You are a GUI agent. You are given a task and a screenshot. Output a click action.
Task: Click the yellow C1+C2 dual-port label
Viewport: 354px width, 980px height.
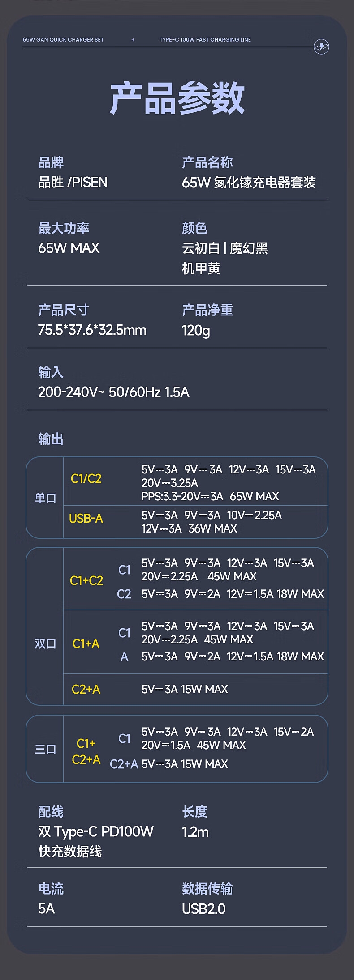click(x=86, y=580)
